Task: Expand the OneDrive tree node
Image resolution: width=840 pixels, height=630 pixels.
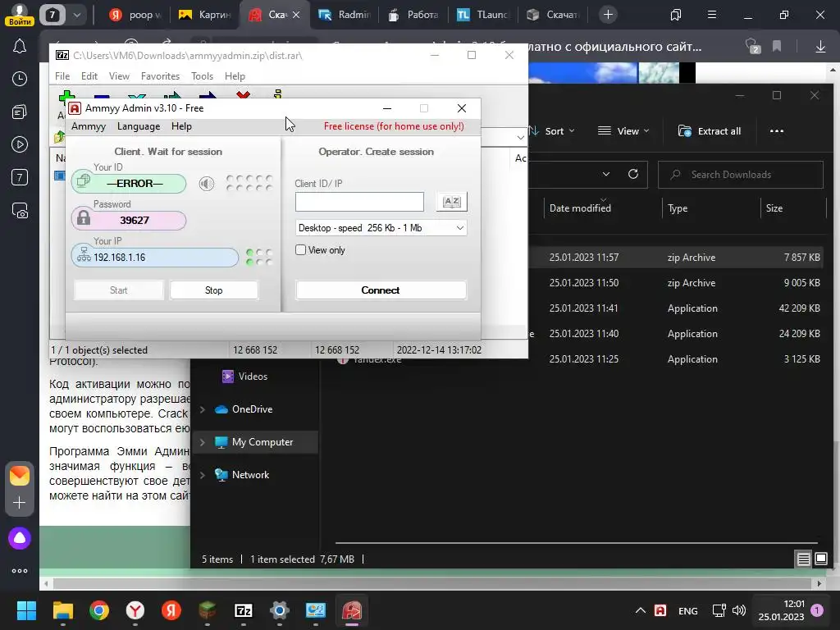Action: [x=203, y=409]
